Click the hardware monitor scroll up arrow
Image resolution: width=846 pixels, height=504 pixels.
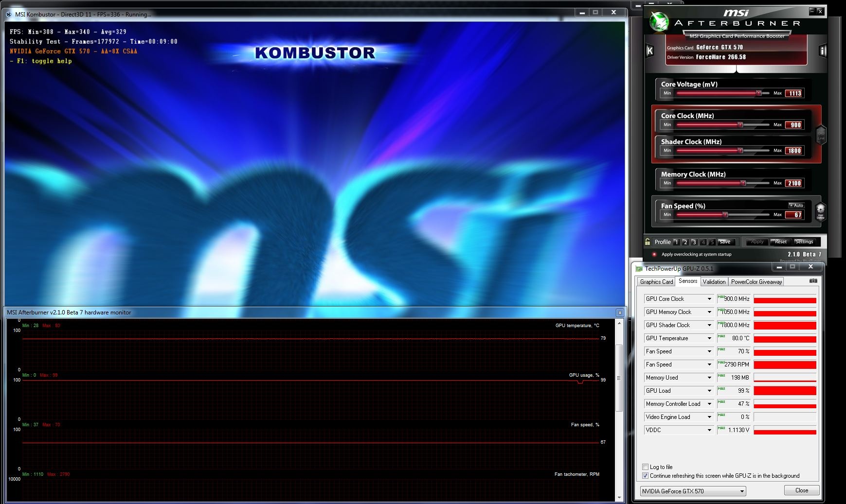tap(619, 323)
